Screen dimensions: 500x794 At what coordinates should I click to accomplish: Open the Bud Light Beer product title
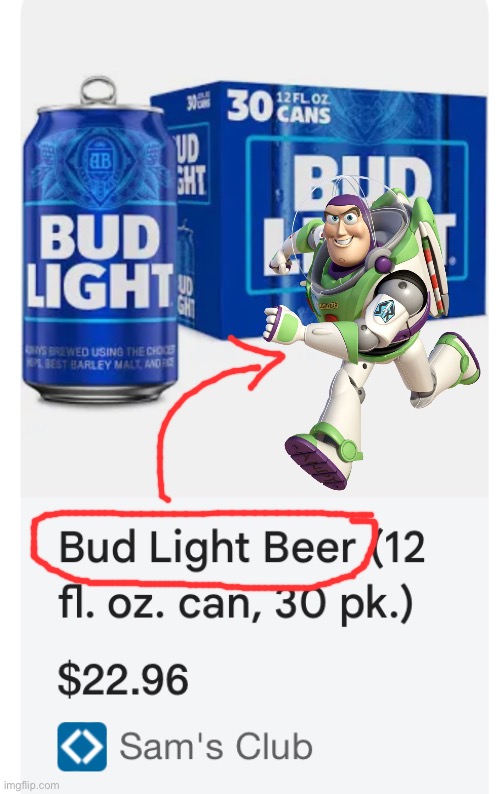click(x=208, y=548)
